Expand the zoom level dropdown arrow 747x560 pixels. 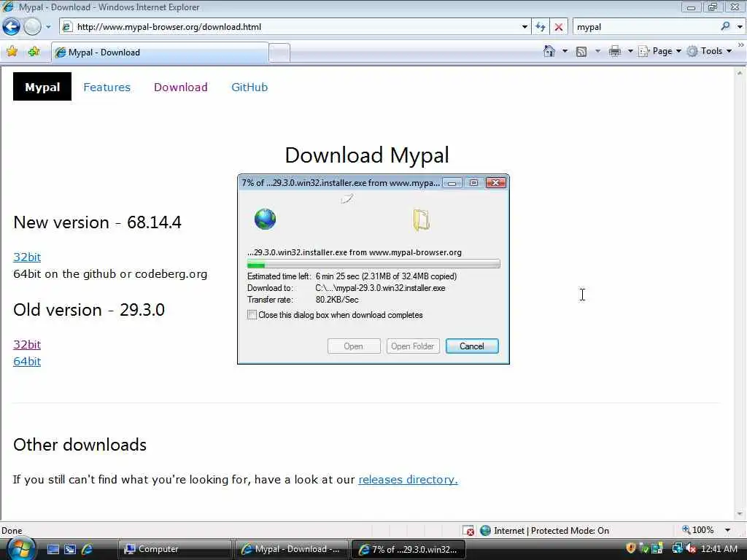tap(727, 530)
